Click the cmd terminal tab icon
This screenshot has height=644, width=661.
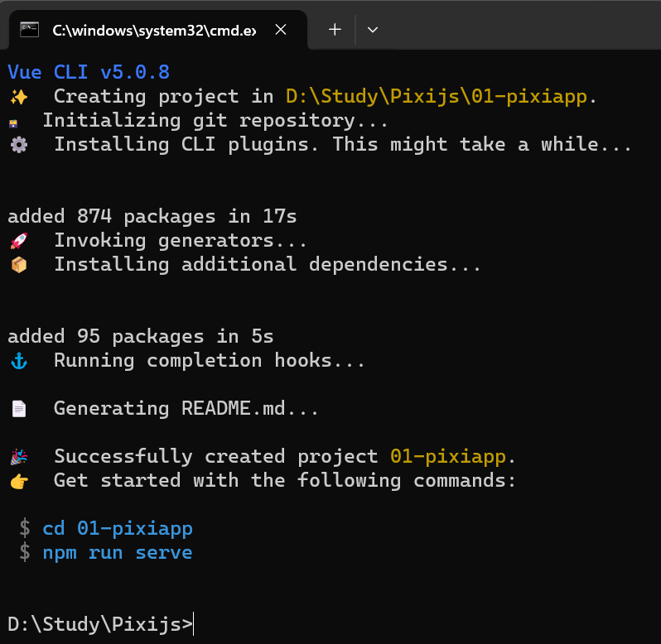click(x=30, y=30)
